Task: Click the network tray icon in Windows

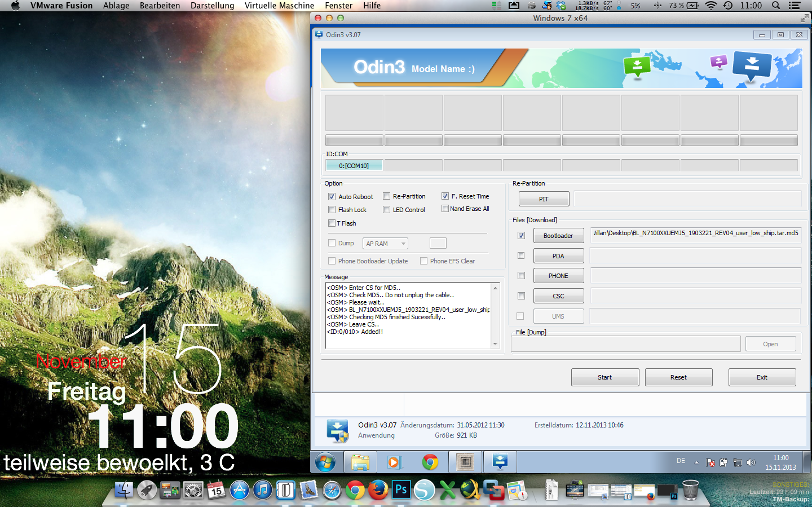Action: [x=738, y=462]
